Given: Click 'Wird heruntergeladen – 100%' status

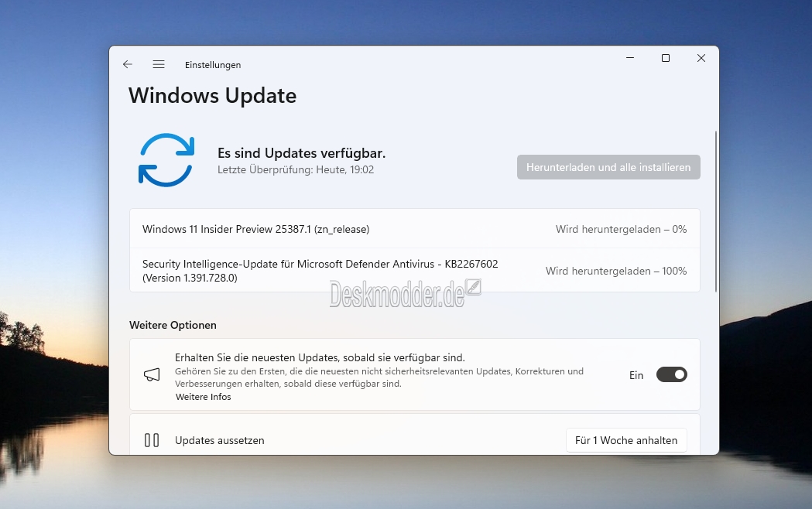Looking at the screenshot, I should pos(616,271).
